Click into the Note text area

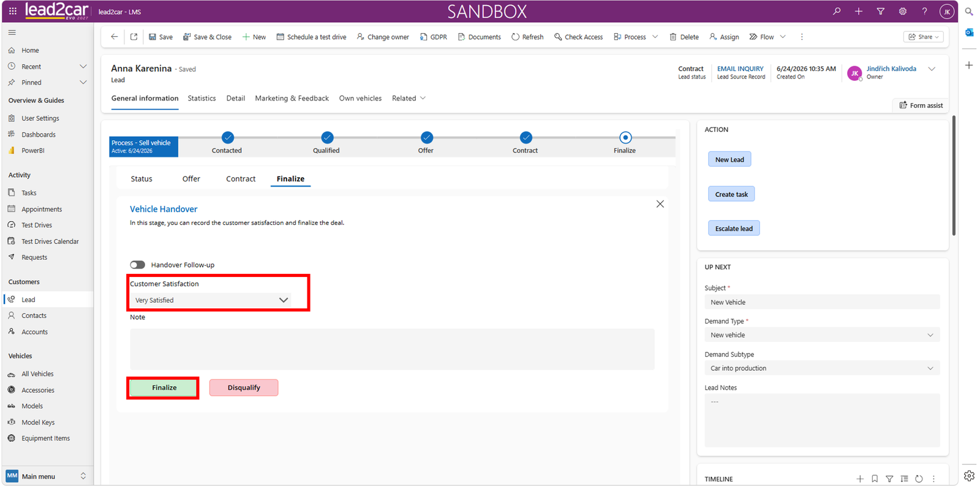tap(392, 349)
